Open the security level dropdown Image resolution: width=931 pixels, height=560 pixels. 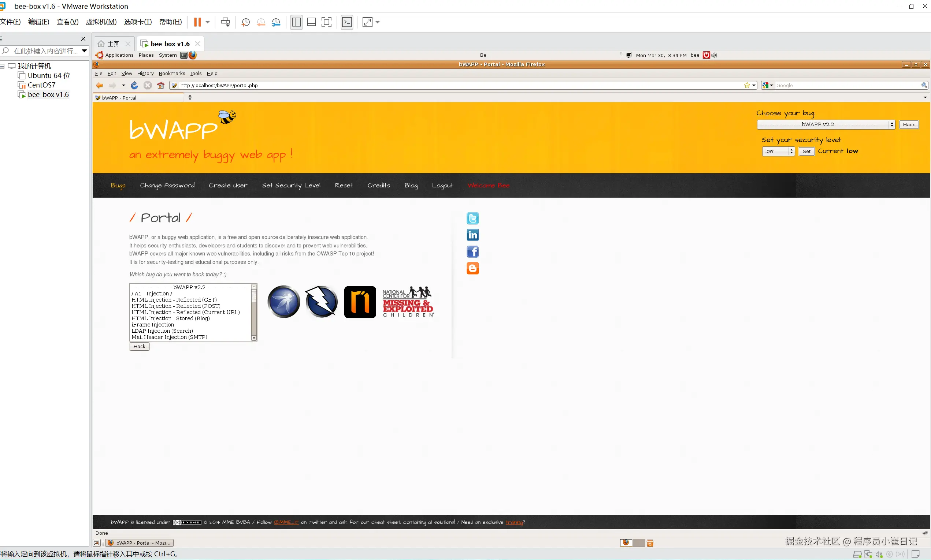tap(778, 151)
